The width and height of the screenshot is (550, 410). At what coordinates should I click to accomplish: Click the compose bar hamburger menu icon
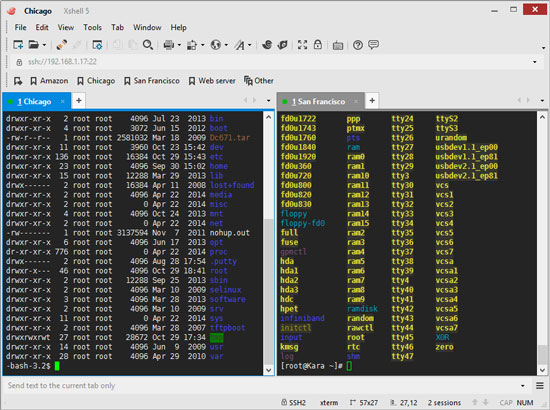click(540, 386)
